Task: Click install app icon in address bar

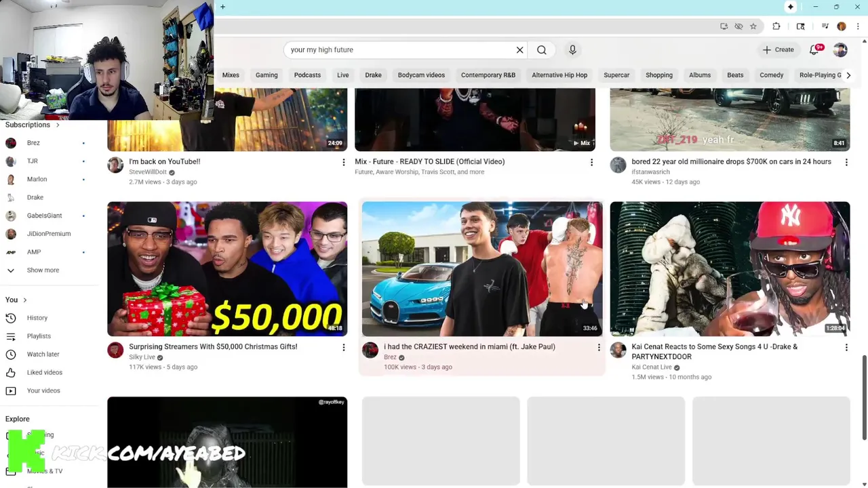Action: 724,26
